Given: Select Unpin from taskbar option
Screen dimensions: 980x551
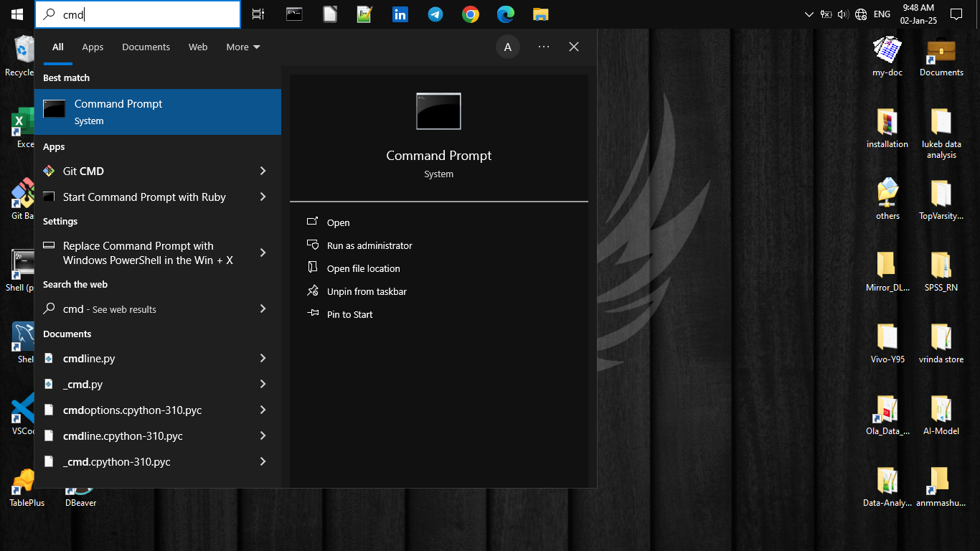Looking at the screenshot, I should [367, 291].
